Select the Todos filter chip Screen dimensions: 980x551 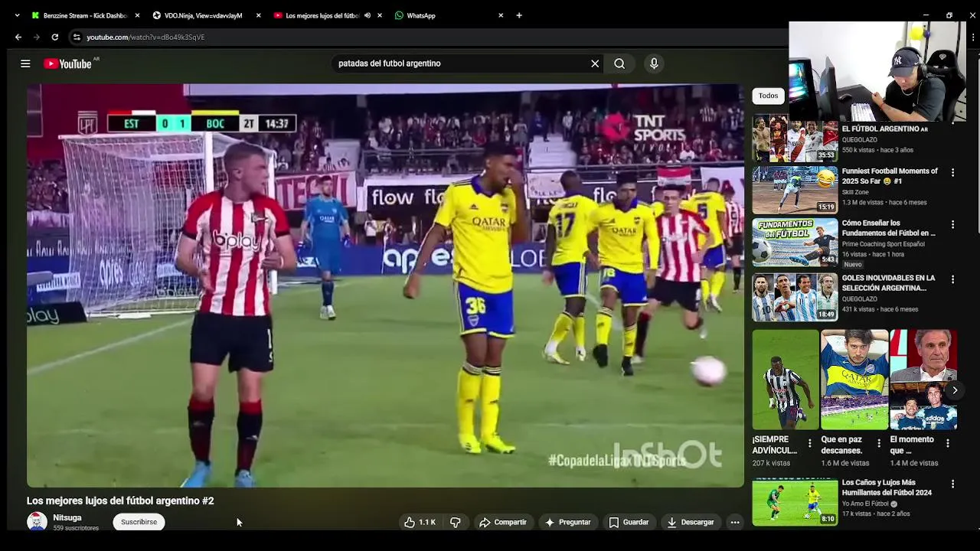pos(768,96)
